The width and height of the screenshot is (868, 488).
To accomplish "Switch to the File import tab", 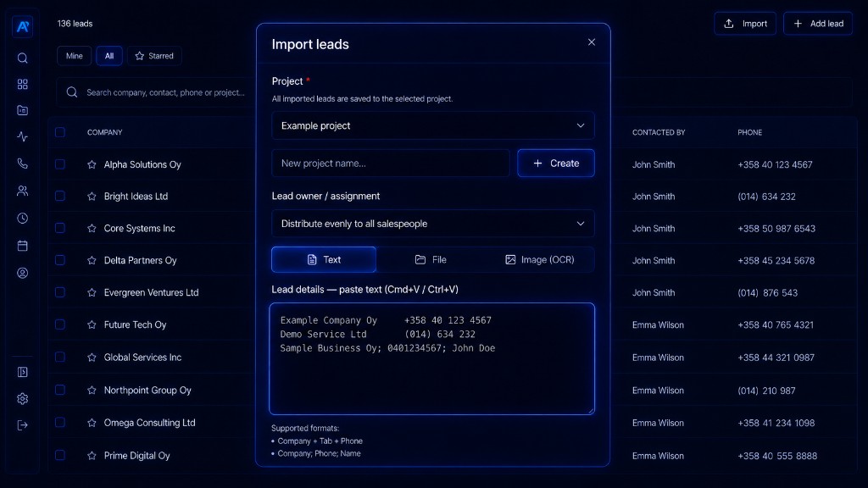I will click(431, 259).
